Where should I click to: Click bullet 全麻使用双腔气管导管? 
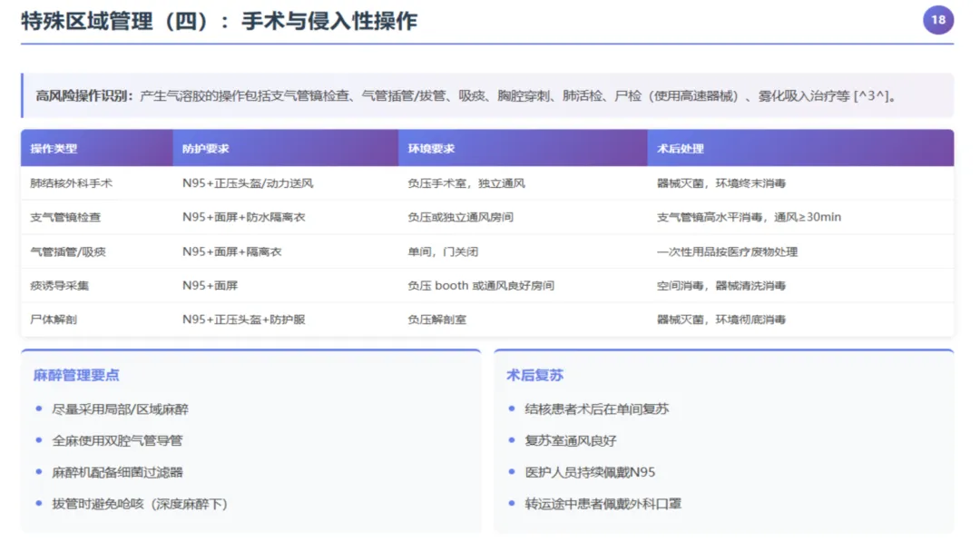point(117,440)
